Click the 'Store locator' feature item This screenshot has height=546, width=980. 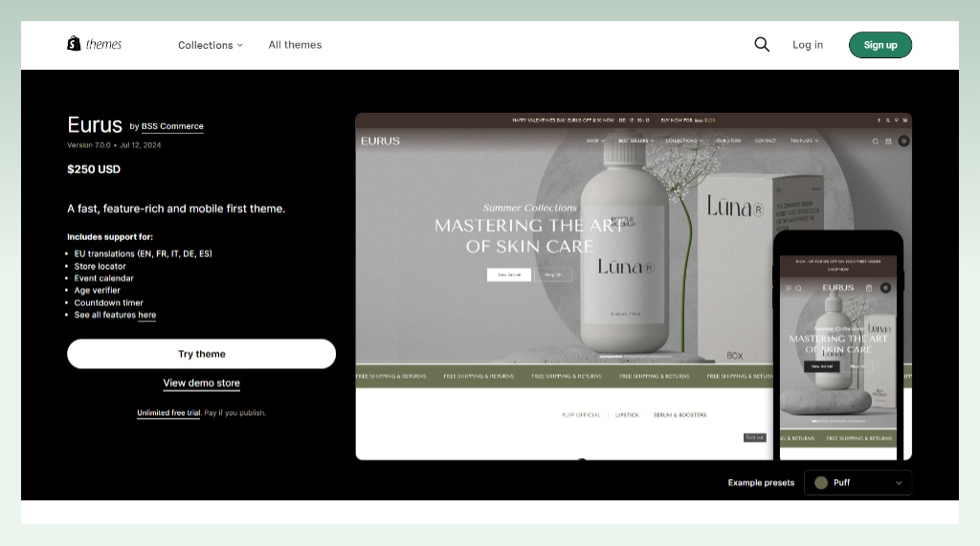100,266
